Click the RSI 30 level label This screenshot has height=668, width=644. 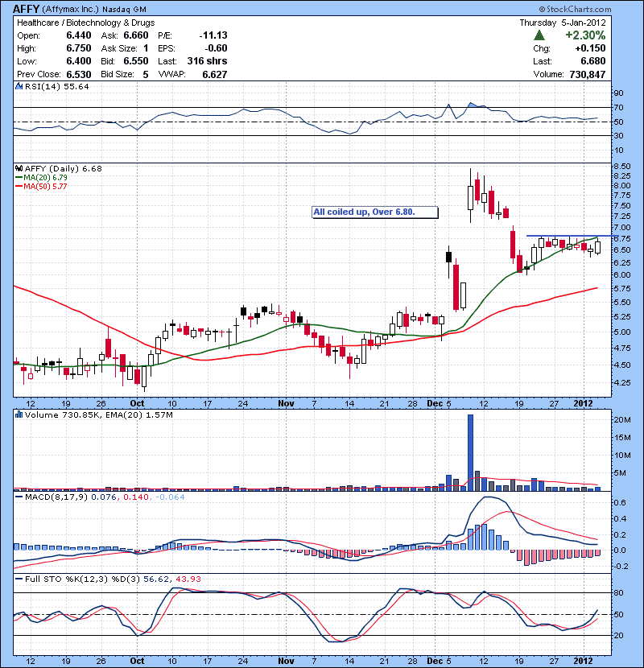[618, 135]
